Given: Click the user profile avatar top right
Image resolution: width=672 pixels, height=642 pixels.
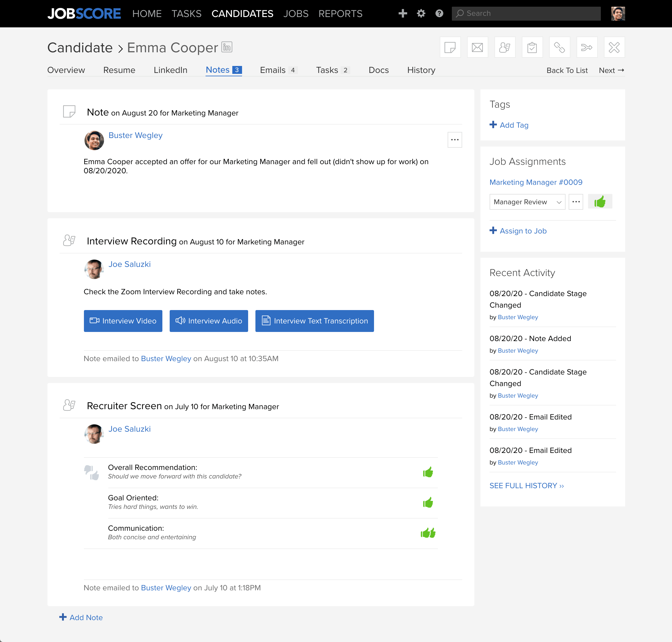Looking at the screenshot, I should pyautogui.click(x=618, y=14).
